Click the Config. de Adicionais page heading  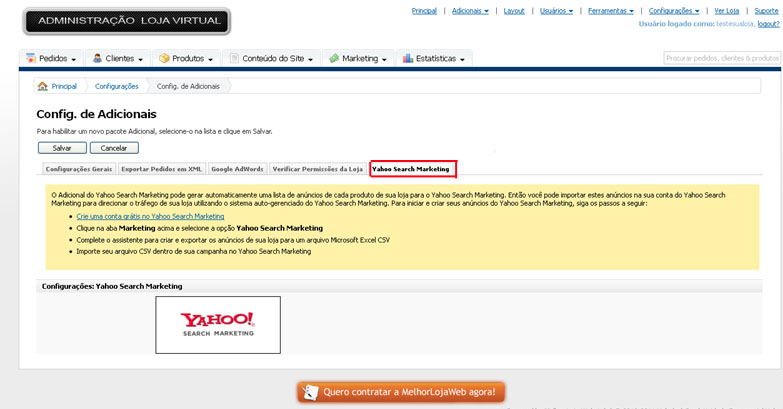click(96, 114)
